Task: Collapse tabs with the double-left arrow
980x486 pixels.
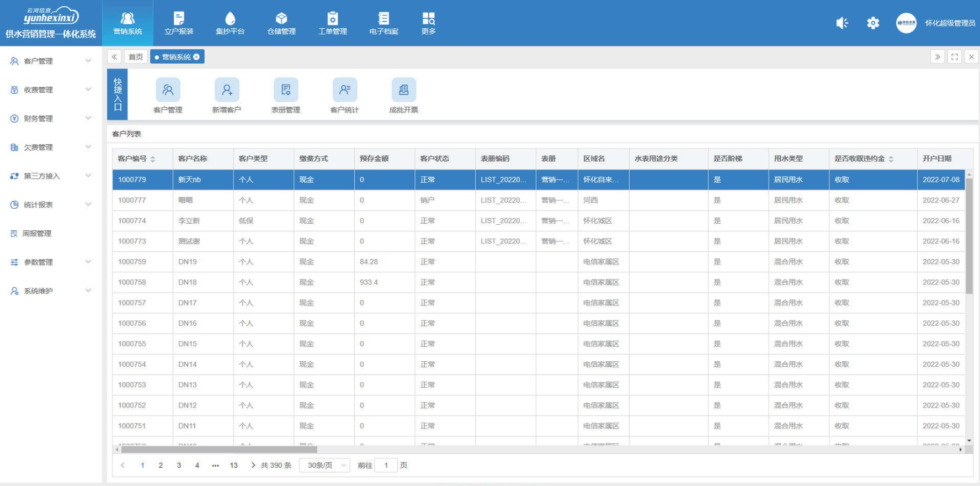Action: (x=114, y=56)
